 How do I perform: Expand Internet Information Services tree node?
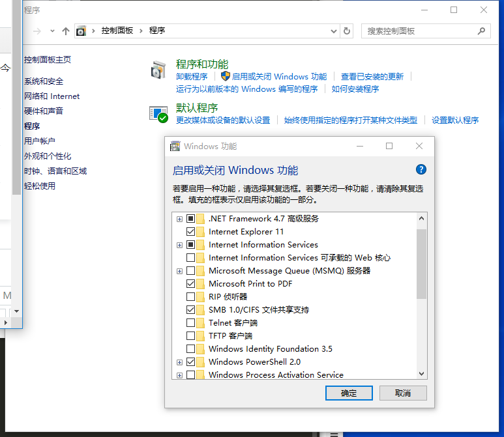click(180, 245)
